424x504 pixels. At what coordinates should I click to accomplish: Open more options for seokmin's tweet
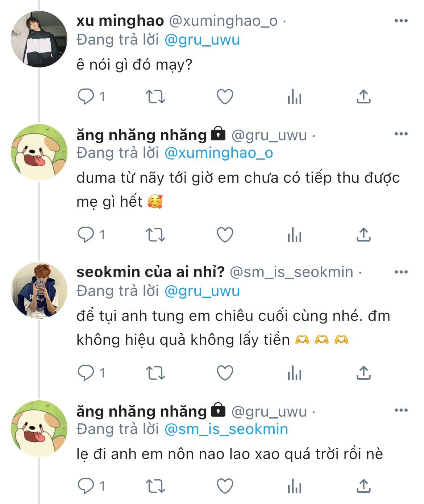pyautogui.click(x=401, y=272)
